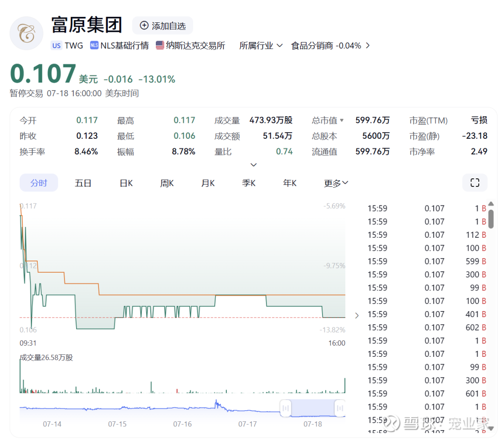Click the trade list vertical scrollbar thumb

pyautogui.click(x=491, y=219)
